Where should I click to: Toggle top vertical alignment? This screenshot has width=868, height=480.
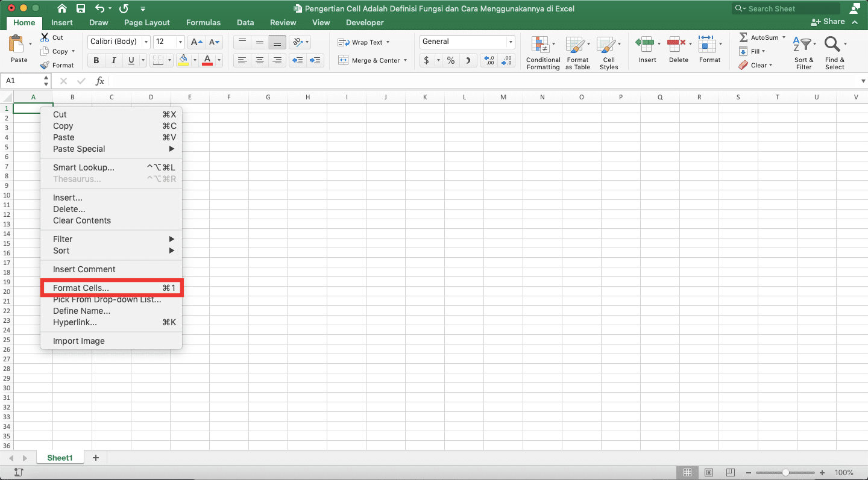[x=242, y=42]
